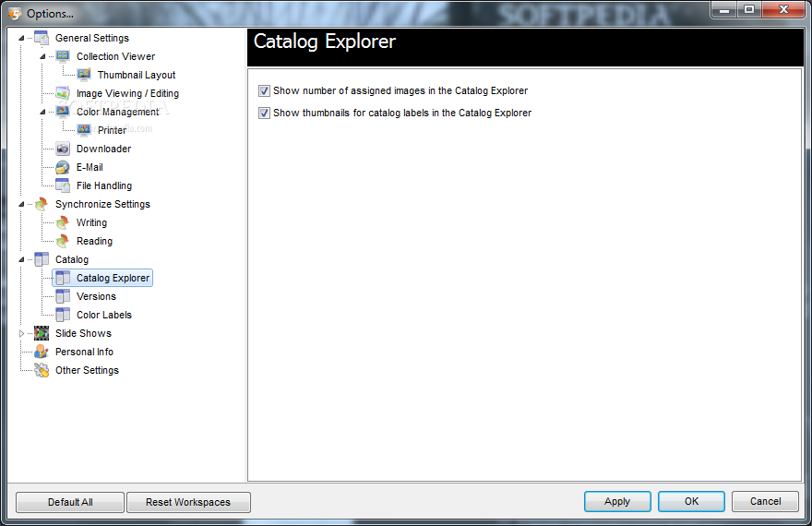Open the Downloader settings
The image size is (812, 526).
point(103,149)
